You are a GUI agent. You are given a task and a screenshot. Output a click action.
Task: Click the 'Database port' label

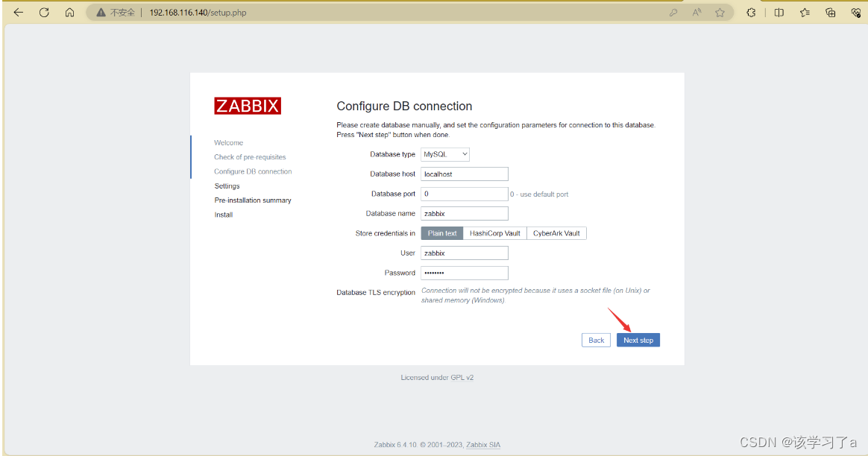coord(393,194)
